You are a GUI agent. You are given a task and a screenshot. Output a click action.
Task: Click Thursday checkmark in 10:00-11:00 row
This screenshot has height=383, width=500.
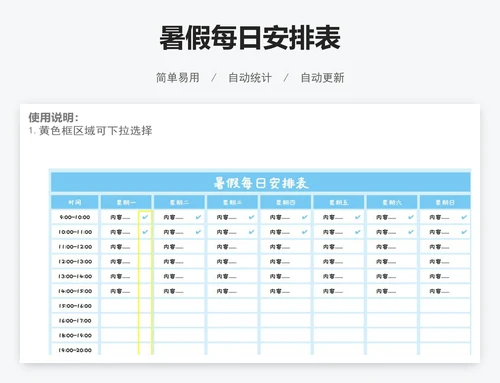pos(305,232)
